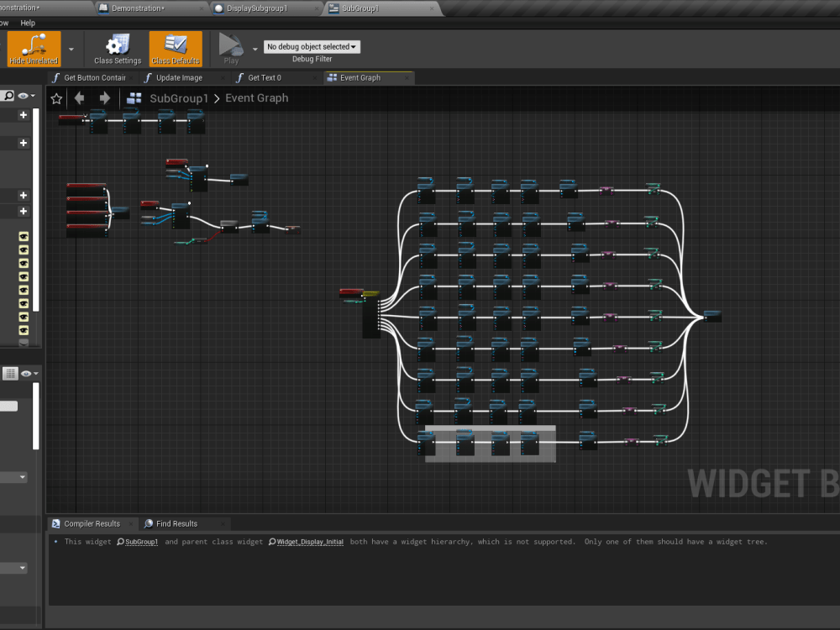This screenshot has height=630, width=840.
Task: Open Class Settings in the toolbar
Action: 117,48
